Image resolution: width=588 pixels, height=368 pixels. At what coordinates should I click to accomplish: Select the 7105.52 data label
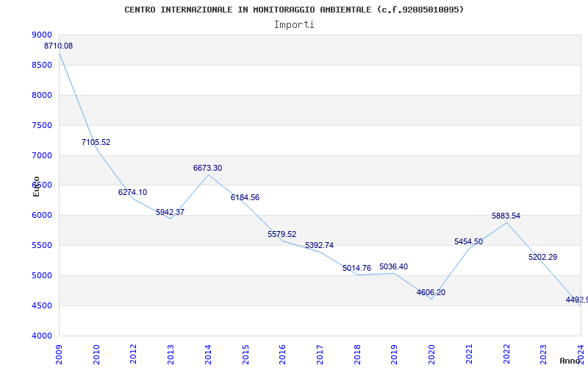(x=96, y=142)
